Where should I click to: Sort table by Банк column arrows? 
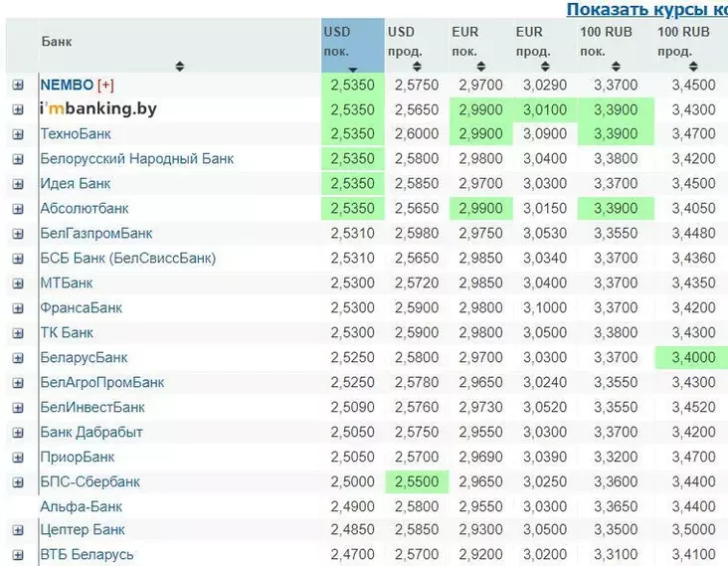click(179, 67)
